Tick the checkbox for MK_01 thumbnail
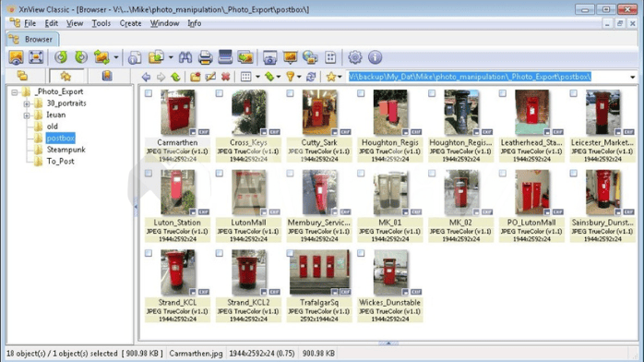The image size is (644, 362). tap(361, 174)
